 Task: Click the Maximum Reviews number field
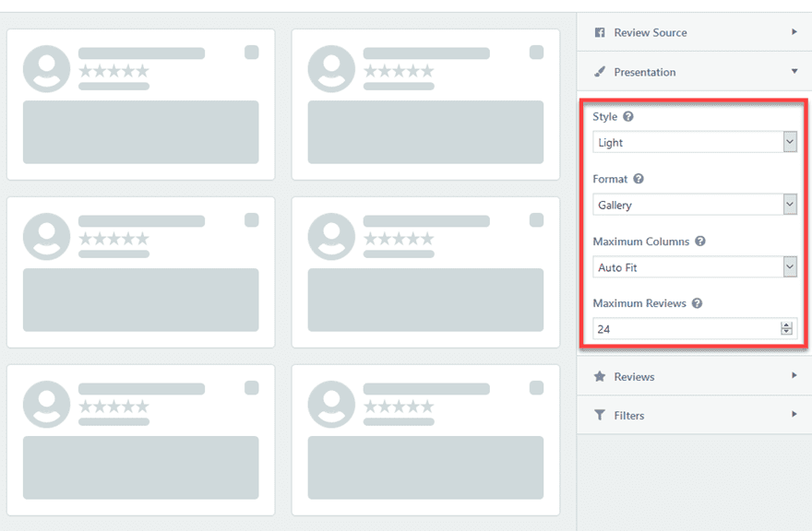click(x=683, y=327)
